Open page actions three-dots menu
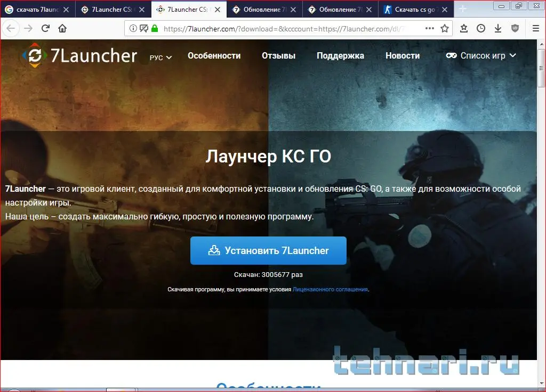The width and height of the screenshot is (546, 392). (430, 28)
